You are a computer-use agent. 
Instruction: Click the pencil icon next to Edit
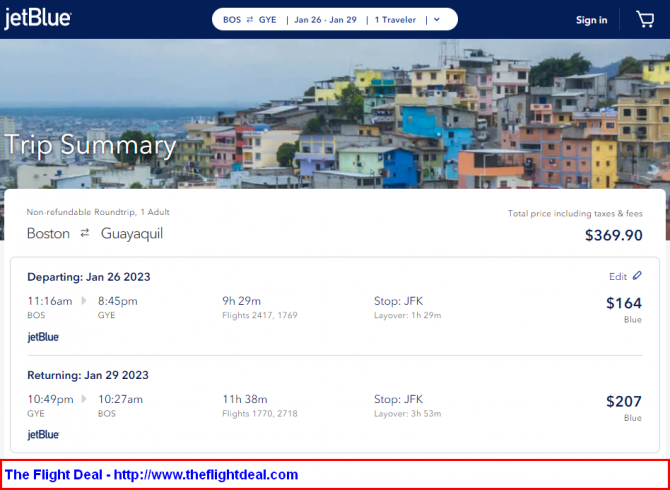tap(637, 276)
